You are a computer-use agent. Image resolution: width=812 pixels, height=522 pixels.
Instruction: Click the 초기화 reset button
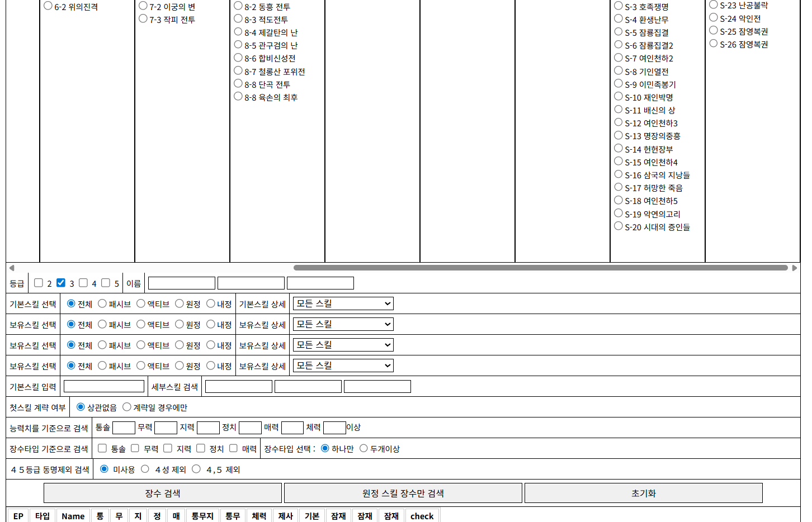pyautogui.click(x=643, y=493)
